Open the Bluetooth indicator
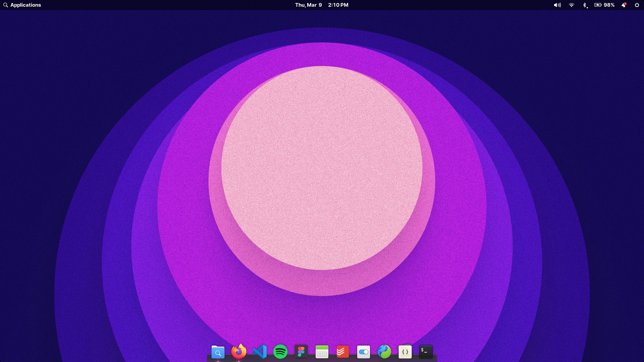This screenshot has width=644, height=362. click(585, 5)
